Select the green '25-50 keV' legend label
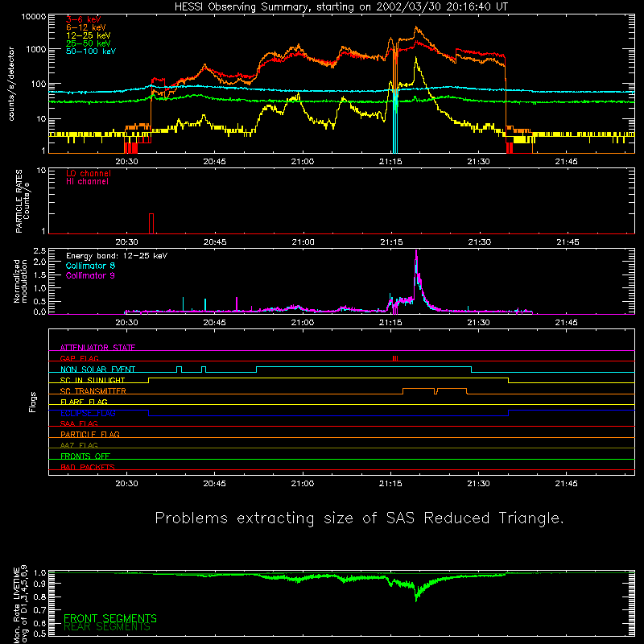 click(89, 43)
